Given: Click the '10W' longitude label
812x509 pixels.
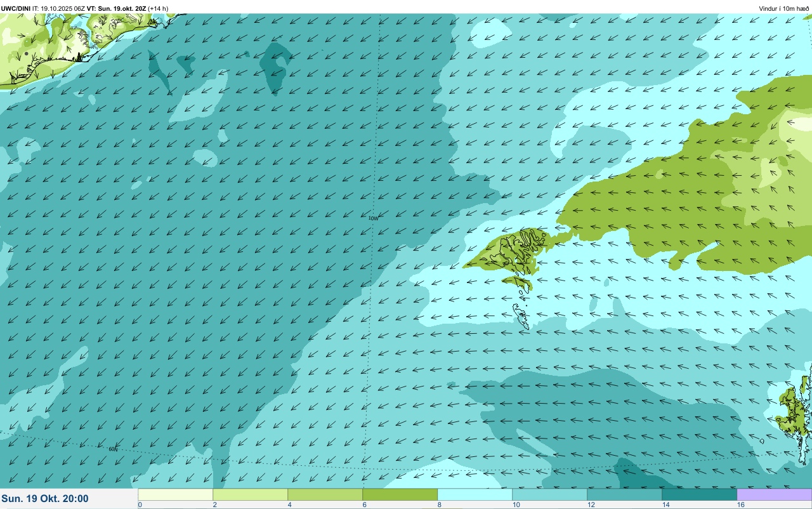Looking at the screenshot, I should [374, 218].
